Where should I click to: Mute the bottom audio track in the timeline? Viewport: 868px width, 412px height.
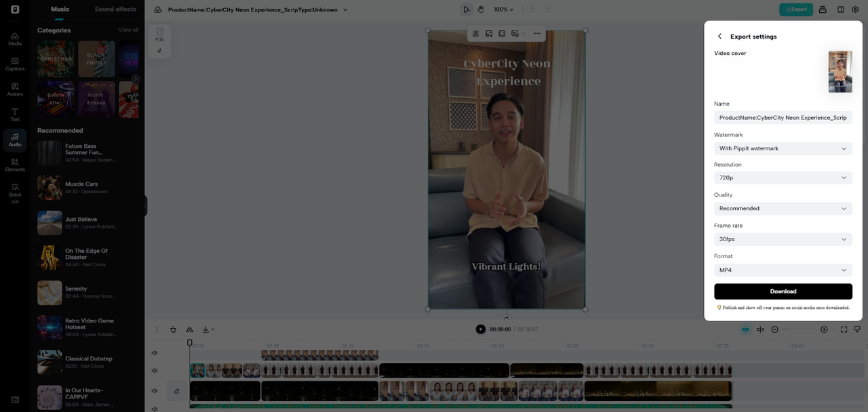(154, 407)
